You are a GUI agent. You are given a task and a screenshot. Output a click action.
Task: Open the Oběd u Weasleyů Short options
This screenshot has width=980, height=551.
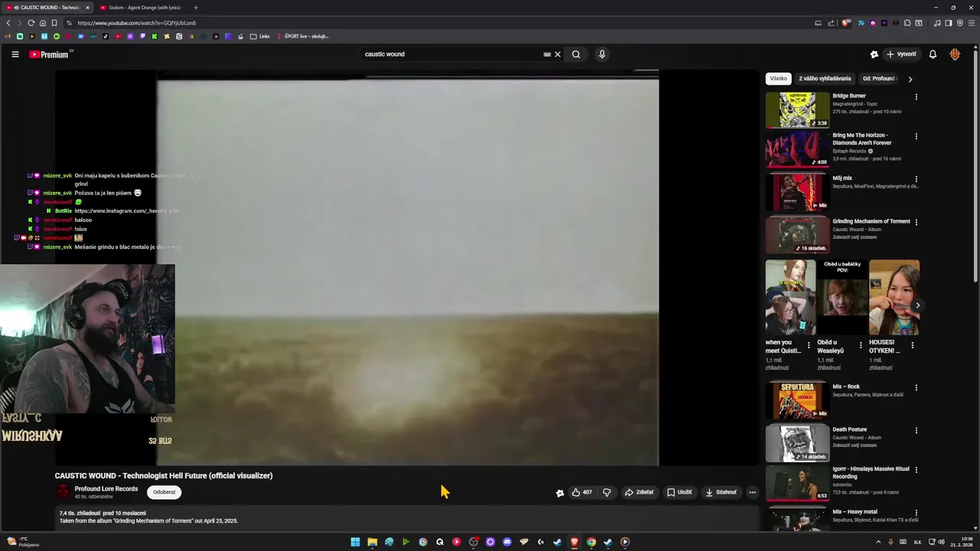click(x=860, y=346)
